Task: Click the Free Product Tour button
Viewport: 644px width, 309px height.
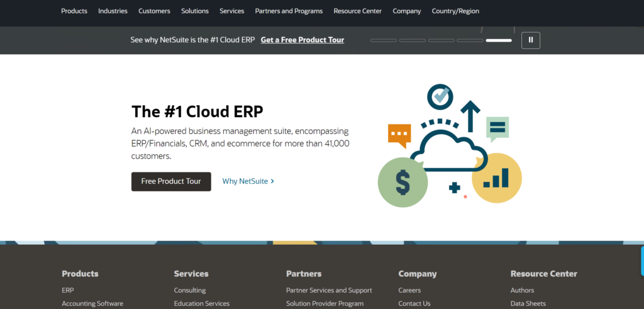Action: [171, 181]
